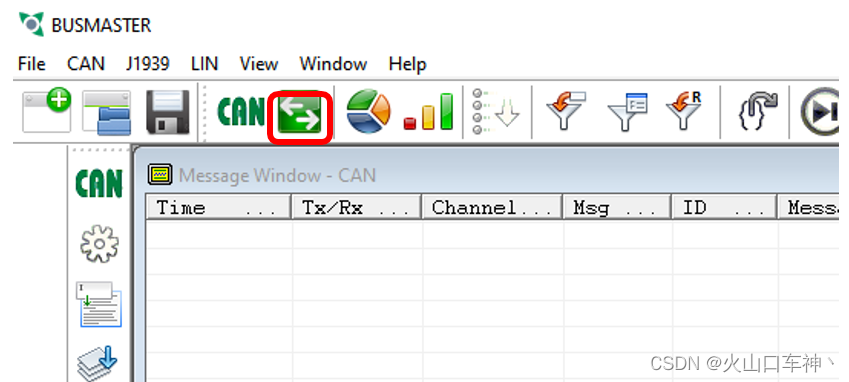Open the View menu

[x=259, y=64]
